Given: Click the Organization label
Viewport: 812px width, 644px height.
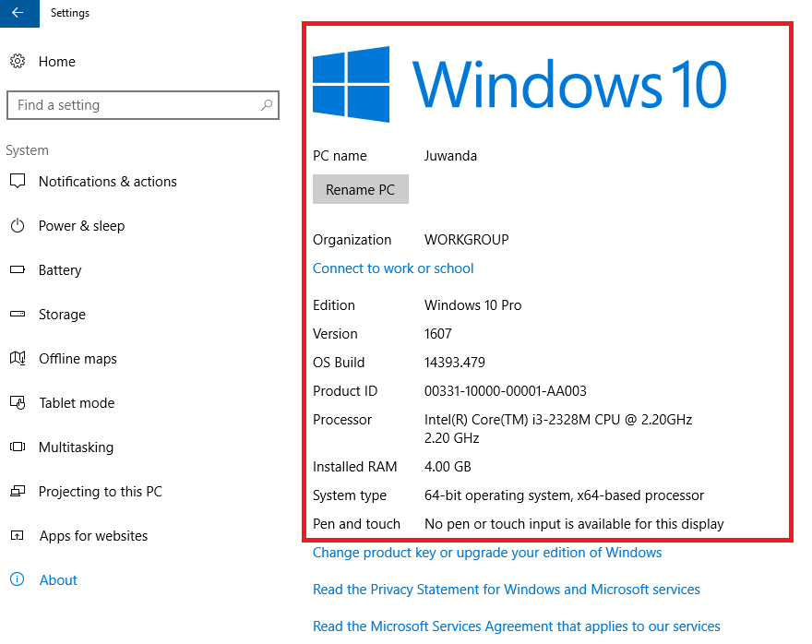Looking at the screenshot, I should point(352,240).
